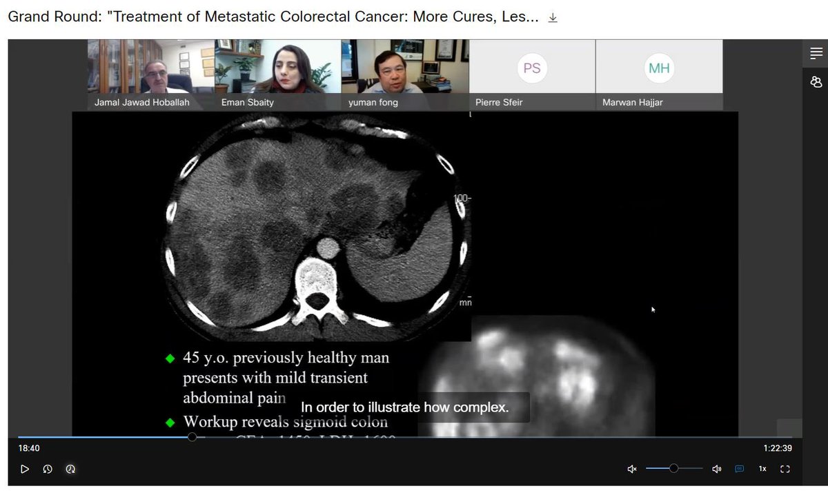Unmute audio via the muted speaker icon
This screenshot has width=828, height=504.
(631, 468)
